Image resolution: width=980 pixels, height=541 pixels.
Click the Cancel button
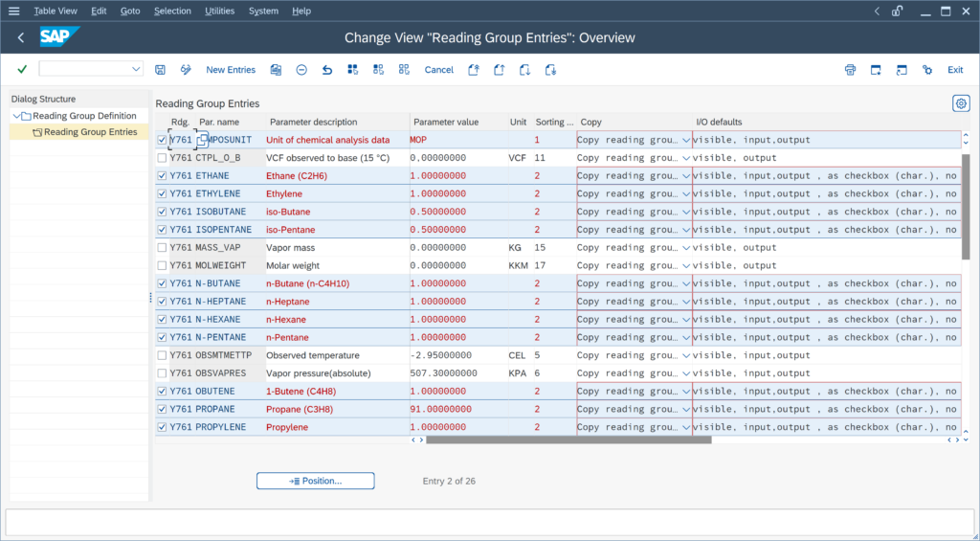pyautogui.click(x=438, y=70)
